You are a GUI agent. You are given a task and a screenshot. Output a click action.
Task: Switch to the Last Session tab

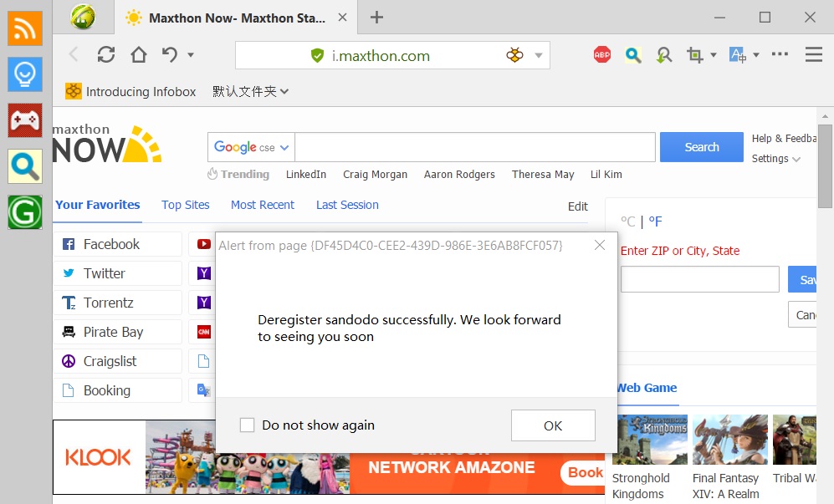pos(347,206)
